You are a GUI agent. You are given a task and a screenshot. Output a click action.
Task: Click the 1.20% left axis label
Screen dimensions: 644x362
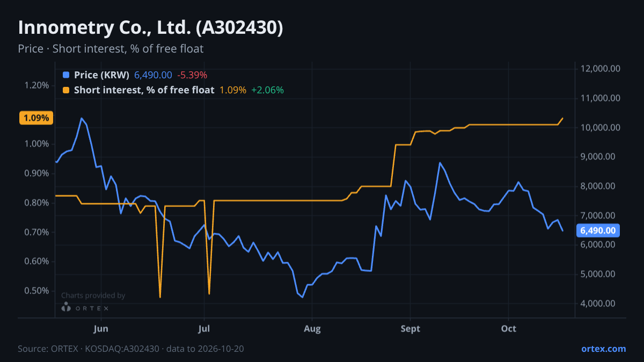(x=37, y=85)
